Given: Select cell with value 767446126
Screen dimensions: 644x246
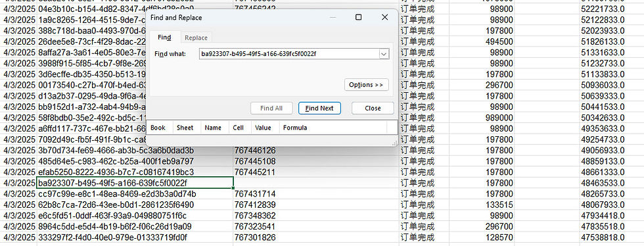Looking at the screenshot, I should tap(316, 150).
